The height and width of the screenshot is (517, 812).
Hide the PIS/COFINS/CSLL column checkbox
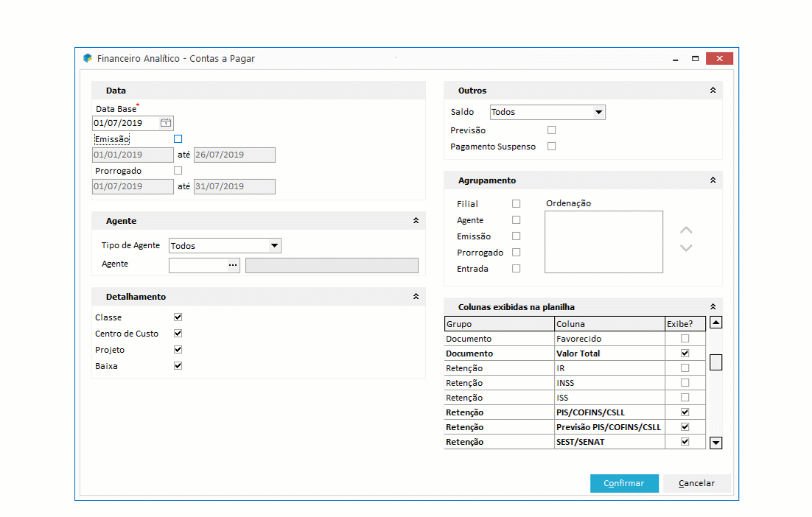point(685,412)
